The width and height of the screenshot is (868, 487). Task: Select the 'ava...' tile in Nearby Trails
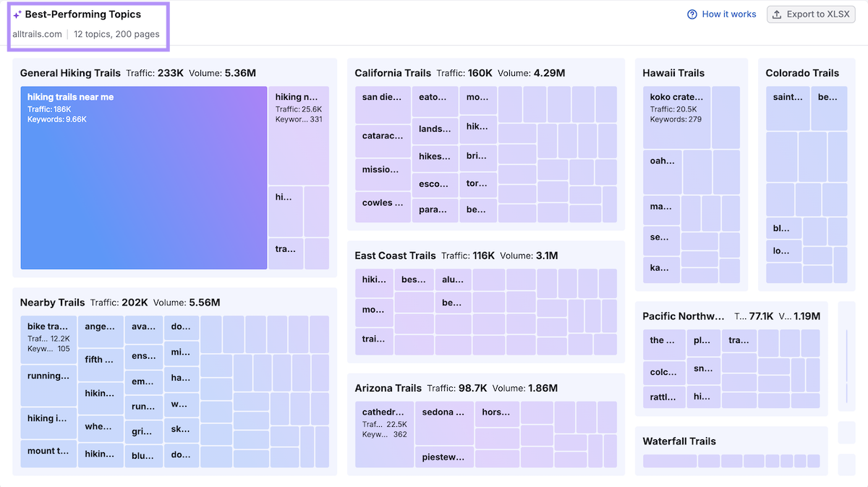144,329
